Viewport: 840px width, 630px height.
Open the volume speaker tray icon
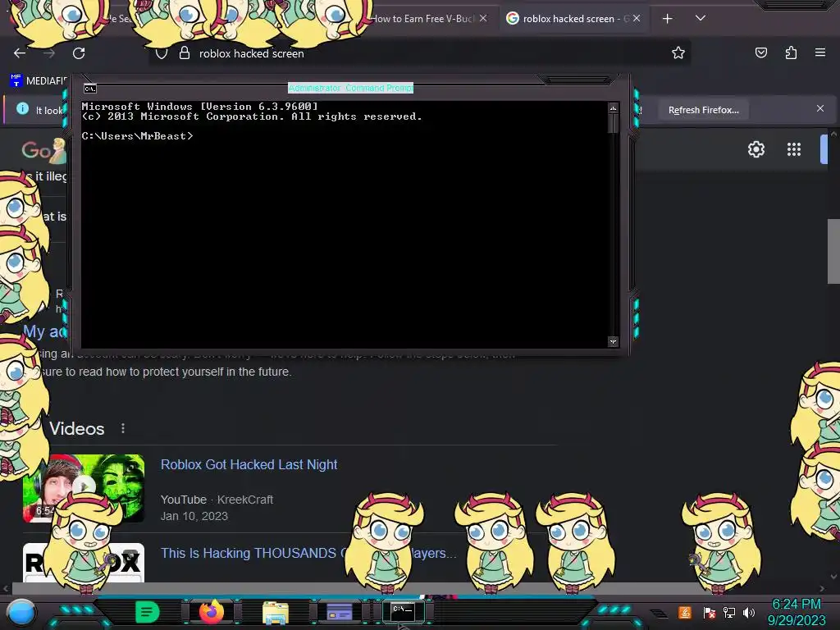(749, 612)
